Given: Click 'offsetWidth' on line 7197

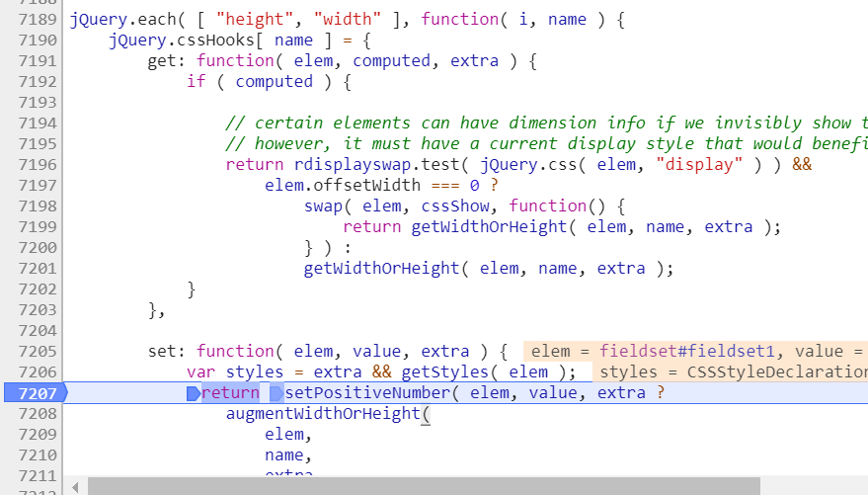Looking at the screenshot, I should pyautogui.click(x=367, y=185).
